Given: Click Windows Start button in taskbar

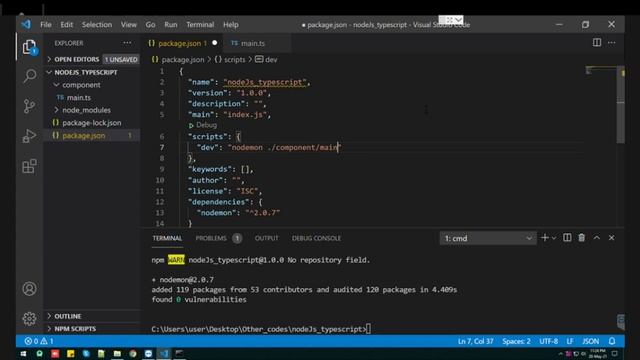Looking at the screenshot, I should (23, 353).
